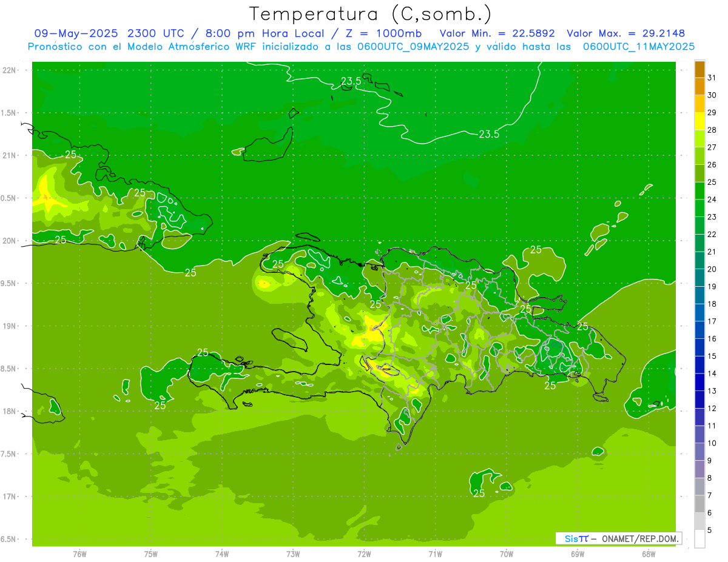Click the longitude axis label '69W'

[577, 554]
